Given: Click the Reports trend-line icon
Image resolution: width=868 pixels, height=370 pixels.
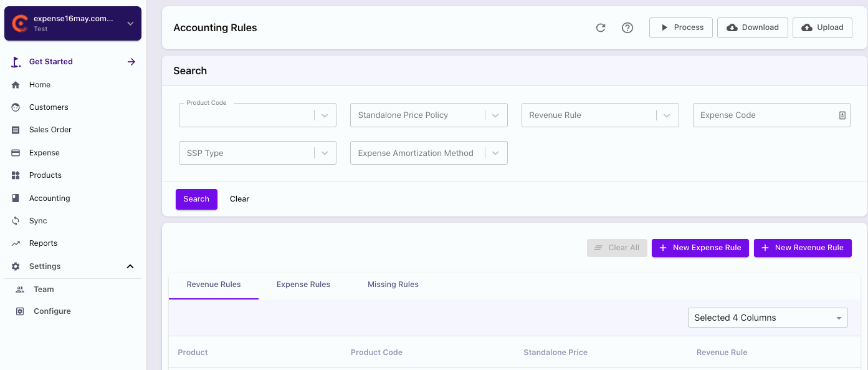Looking at the screenshot, I should click(x=16, y=243).
